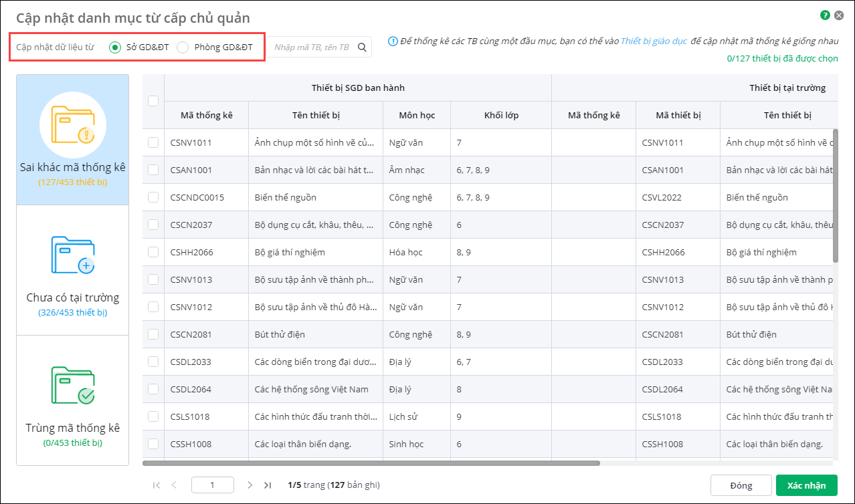855x504 pixels.
Task: Switch to Chưa có tại trường category
Action: [x=72, y=270]
